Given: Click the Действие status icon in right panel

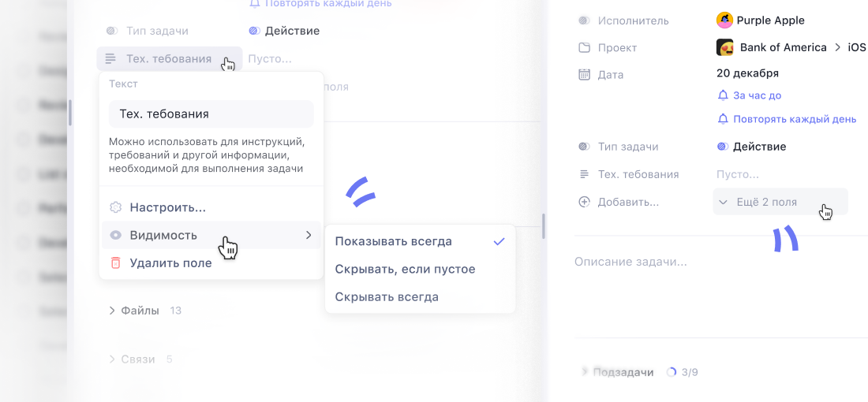Looking at the screenshot, I should point(722,147).
